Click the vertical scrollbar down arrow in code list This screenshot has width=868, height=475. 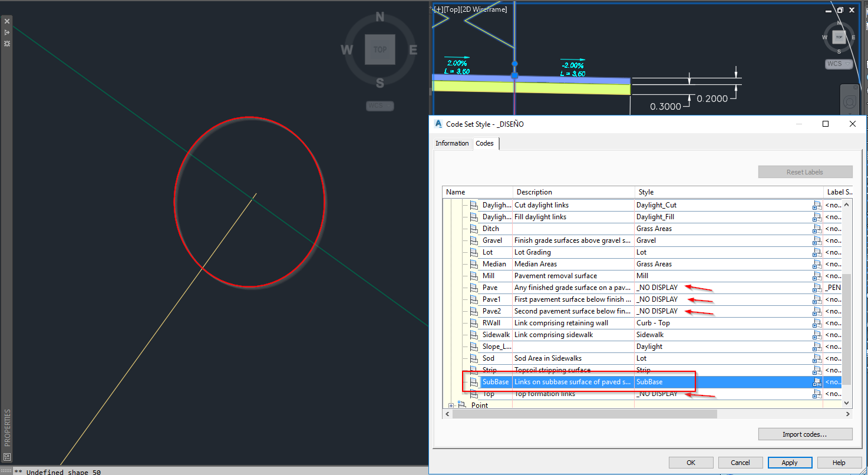[x=847, y=403]
